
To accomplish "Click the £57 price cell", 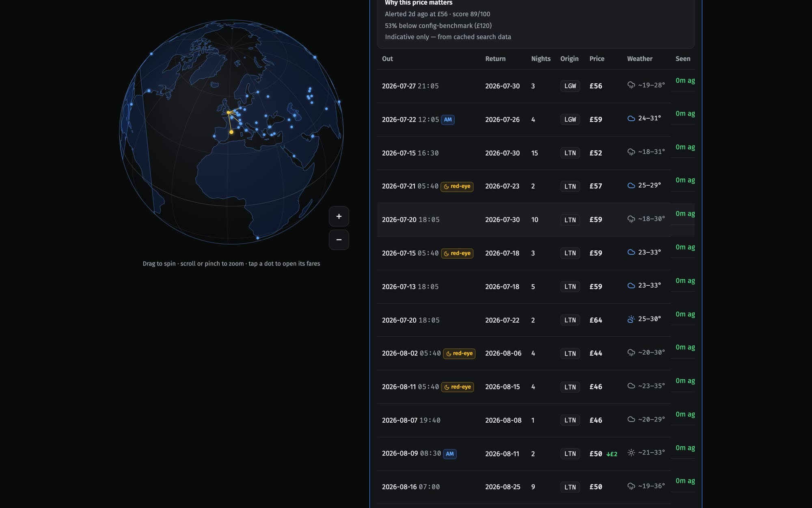I will pyautogui.click(x=596, y=186).
